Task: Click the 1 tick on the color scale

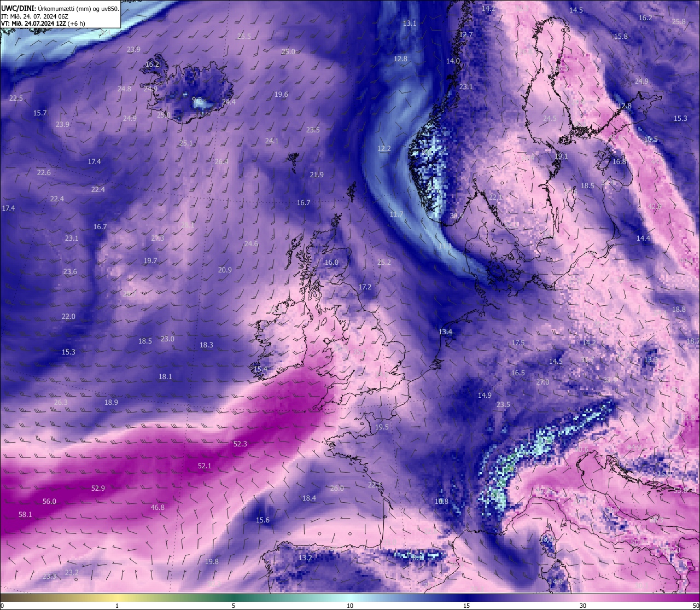Action: tap(117, 606)
